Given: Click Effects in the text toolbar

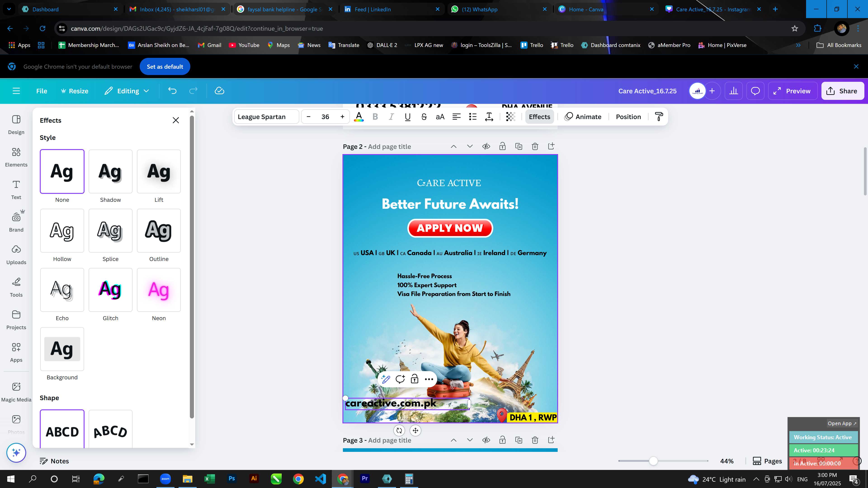Looking at the screenshot, I should 539,117.
